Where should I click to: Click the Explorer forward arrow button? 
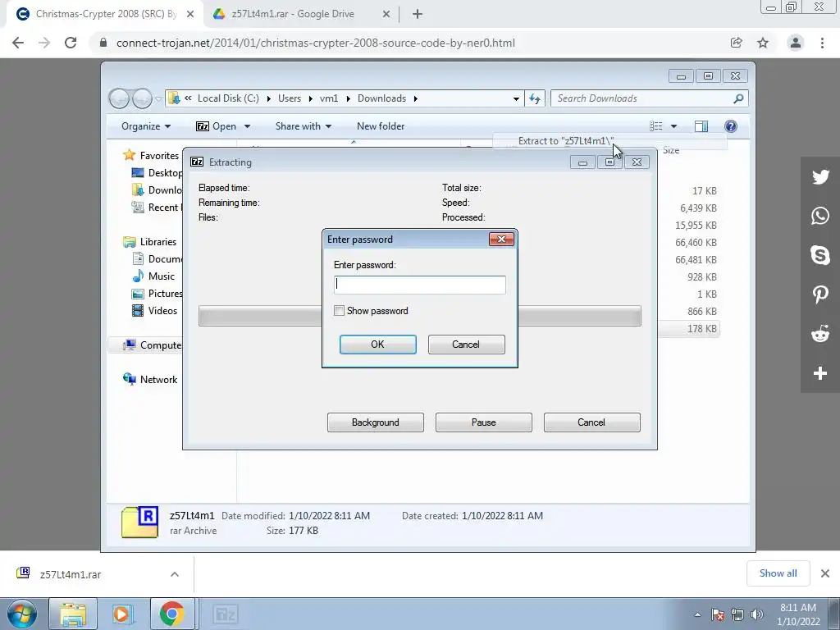[x=142, y=98]
